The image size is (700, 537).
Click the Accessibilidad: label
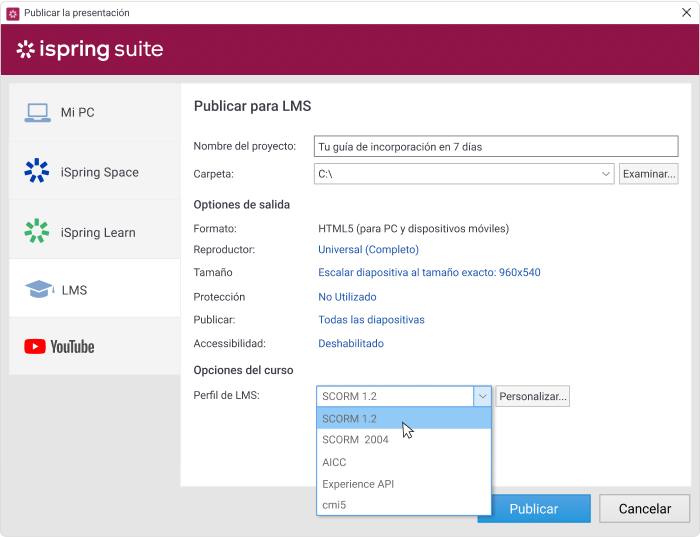click(229, 343)
